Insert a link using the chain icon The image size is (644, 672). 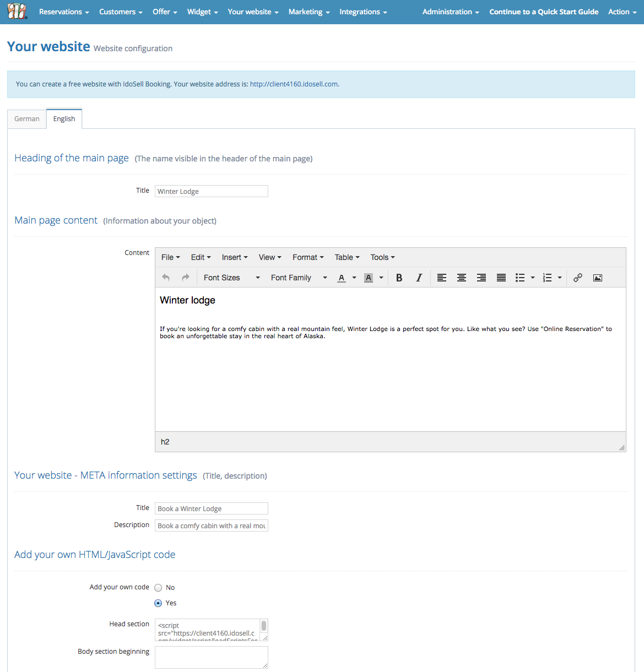click(x=578, y=278)
